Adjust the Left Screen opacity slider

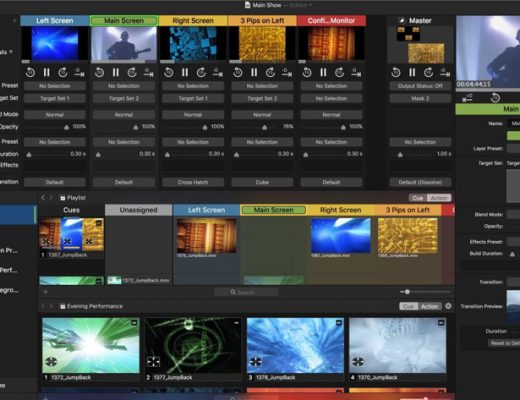click(x=66, y=127)
